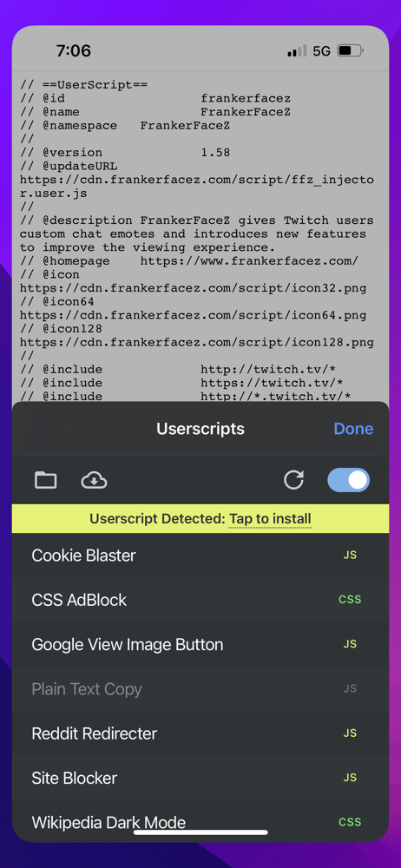Select the Reddit Redirecter script
401x868 pixels.
point(200,733)
